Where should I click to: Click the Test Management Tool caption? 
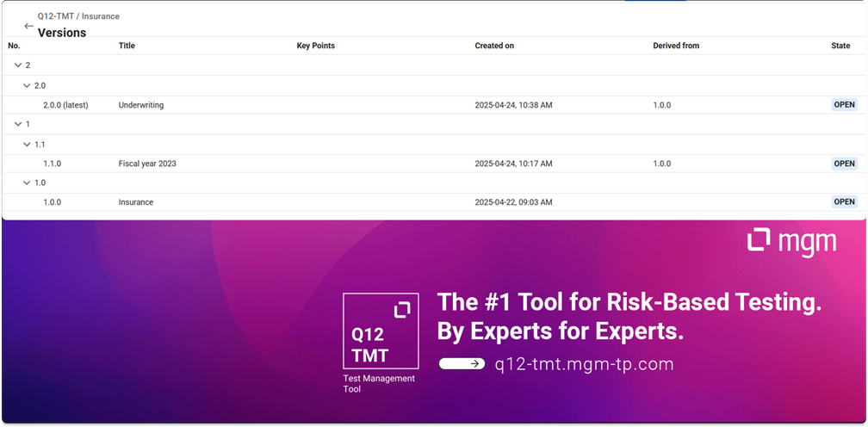tap(379, 384)
